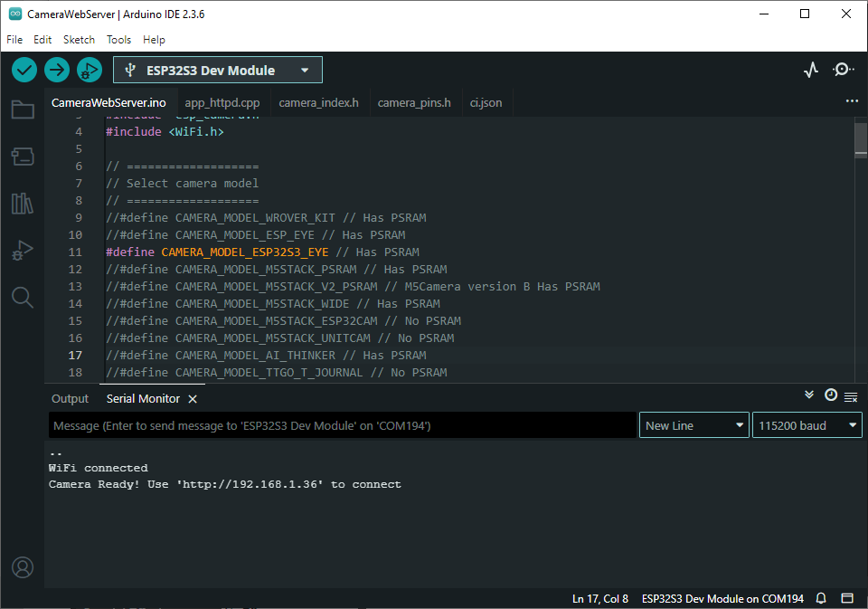This screenshot has width=868, height=609.
Task: Open the Search sidebar icon
Action: coord(23,298)
